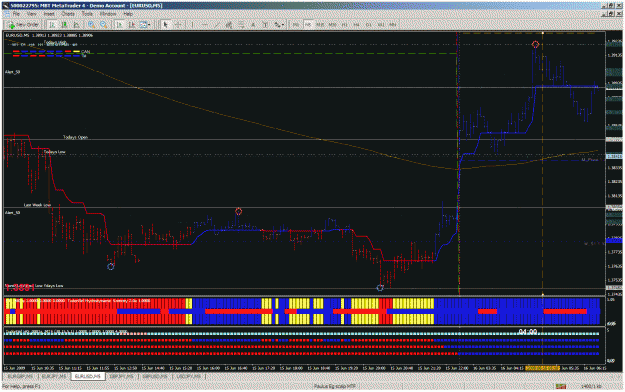625x392 pixels.
Task: Switch chart to candlestick mode
Action: [64, 25]
